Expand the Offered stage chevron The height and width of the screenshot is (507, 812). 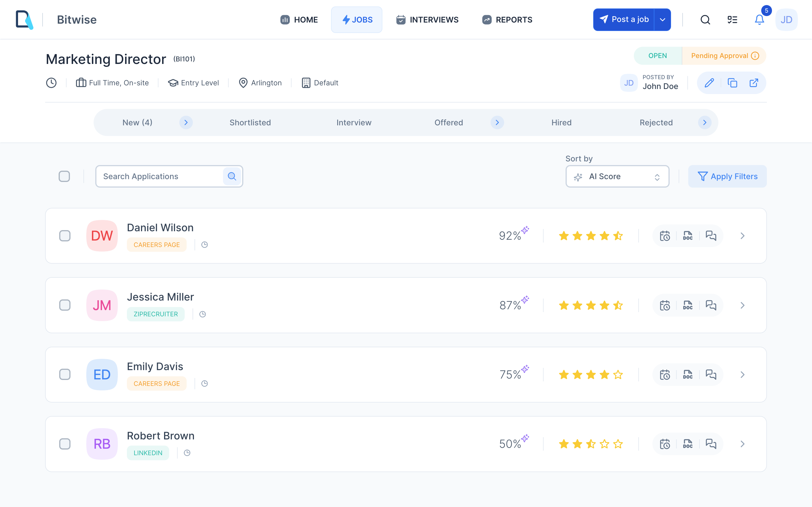pos(497,123)
